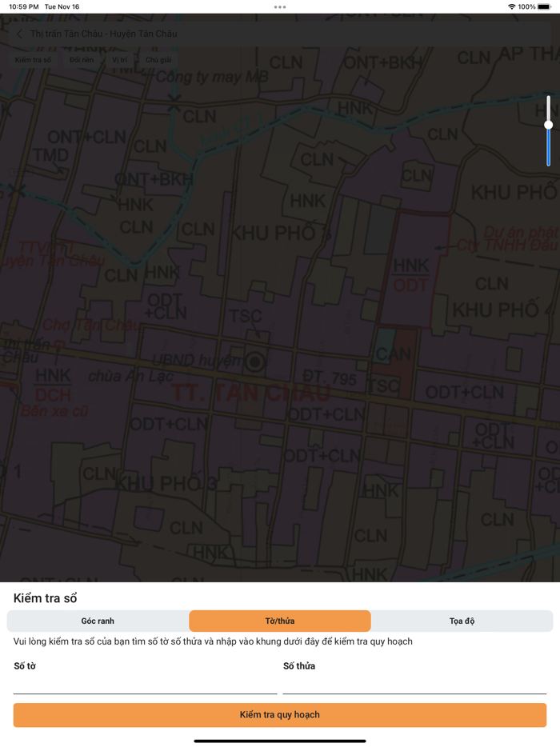Switch to the Góc ranh tab
560x747 pixels.
tap(98, 621)
